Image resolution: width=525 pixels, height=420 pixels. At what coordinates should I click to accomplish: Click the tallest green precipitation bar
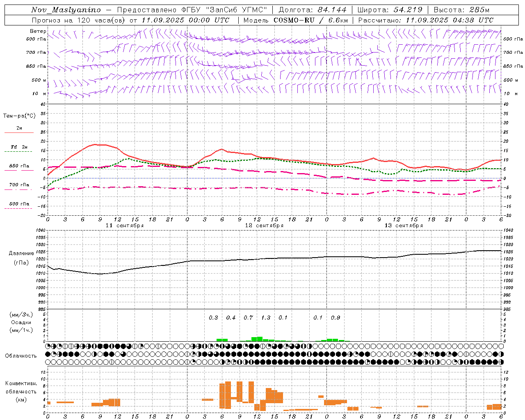tap(260, 339)
